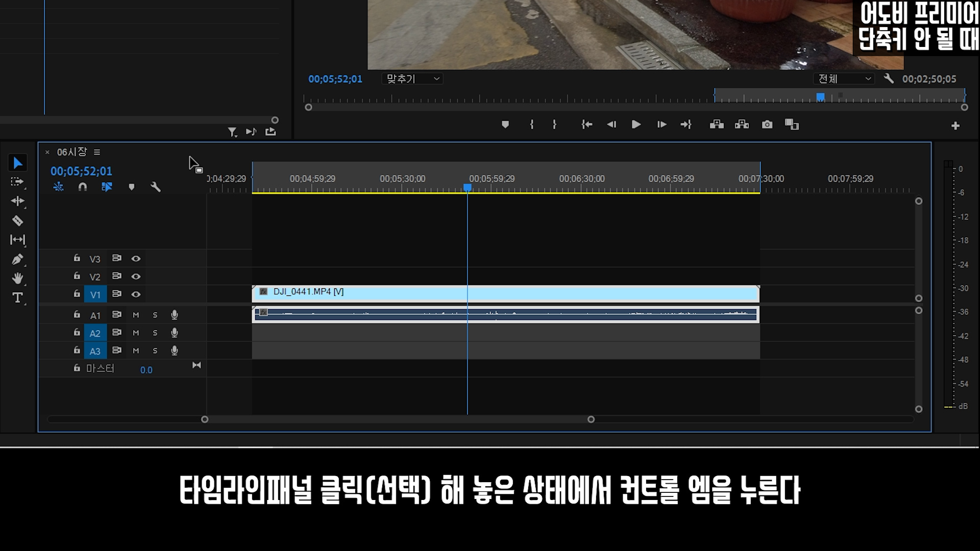Select the Razor tool
This screenshot has width=980, height=551.
coord(17,221)
